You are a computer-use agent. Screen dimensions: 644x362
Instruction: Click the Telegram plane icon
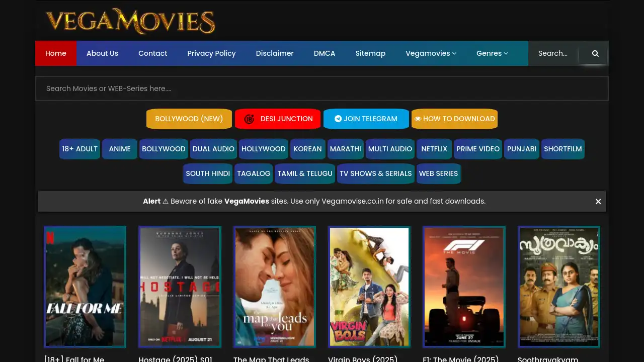pos(338,119)
